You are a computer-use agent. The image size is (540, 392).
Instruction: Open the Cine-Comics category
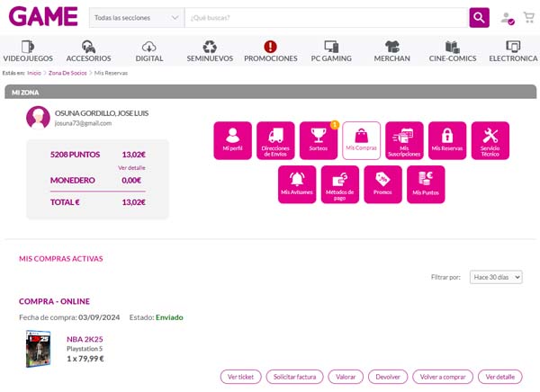[453, 51]
